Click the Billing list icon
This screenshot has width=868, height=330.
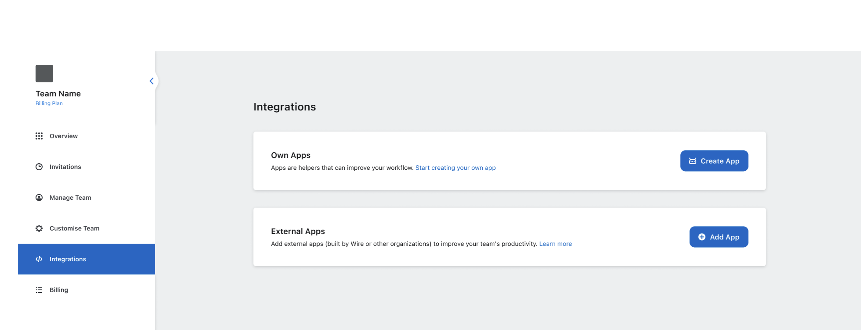click(39, 290)
